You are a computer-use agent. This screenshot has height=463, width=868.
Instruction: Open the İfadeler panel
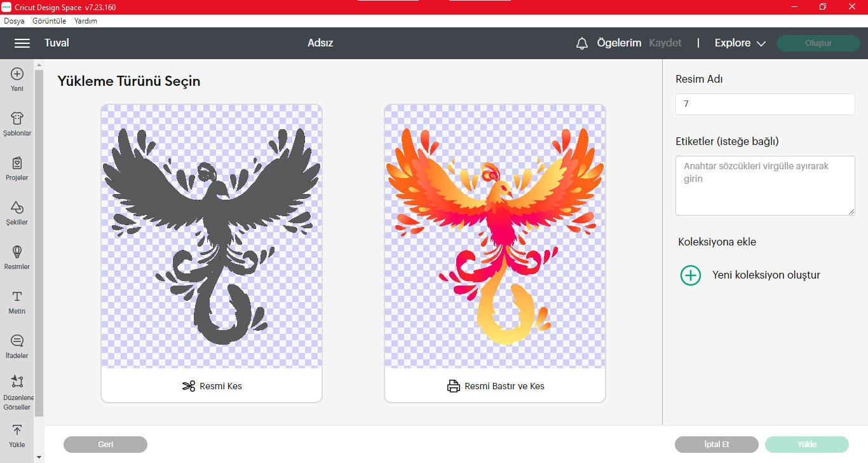pos(17,345)
